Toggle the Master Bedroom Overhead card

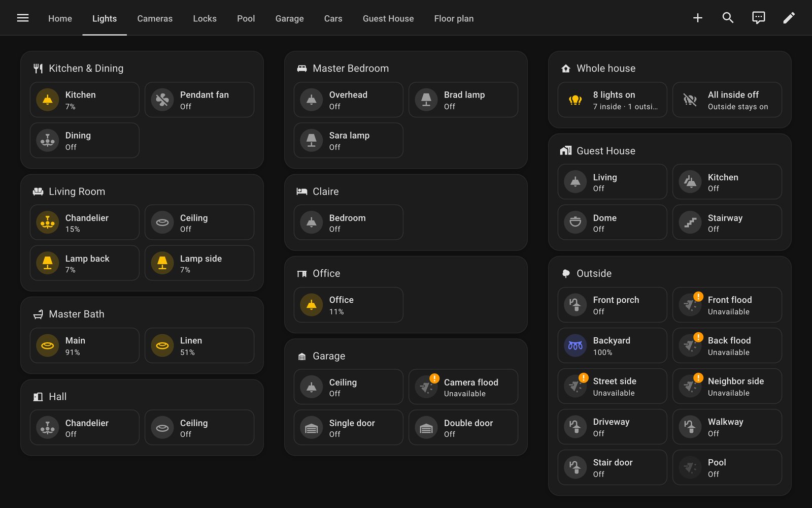(x=349, y=100)
